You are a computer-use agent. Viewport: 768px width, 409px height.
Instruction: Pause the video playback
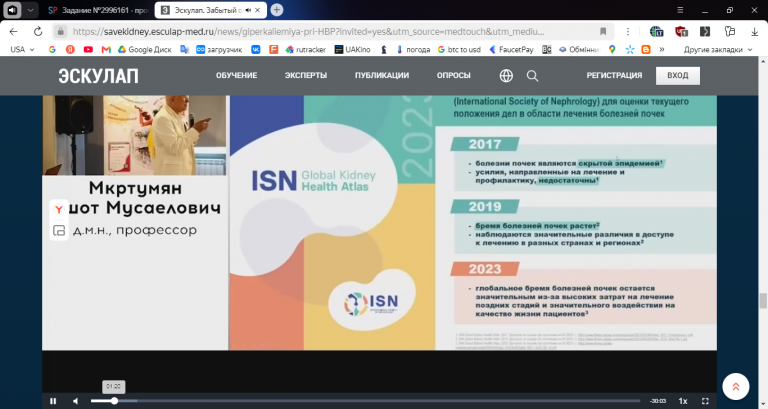(53, 401)
